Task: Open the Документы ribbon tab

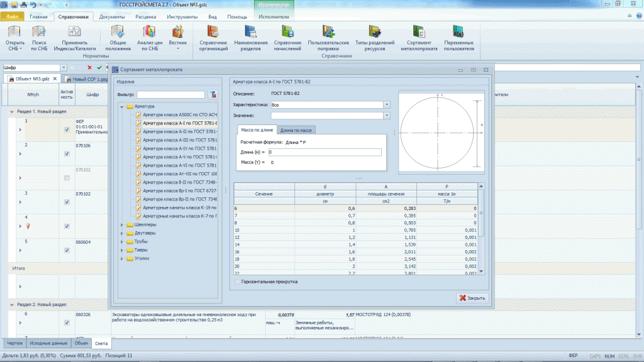Action: click(112, 17)
